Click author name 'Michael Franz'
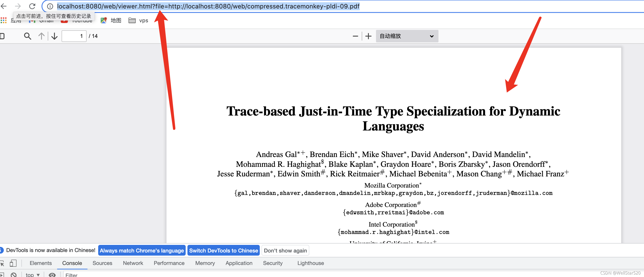644x277 pixels. [x=540, y=174]
